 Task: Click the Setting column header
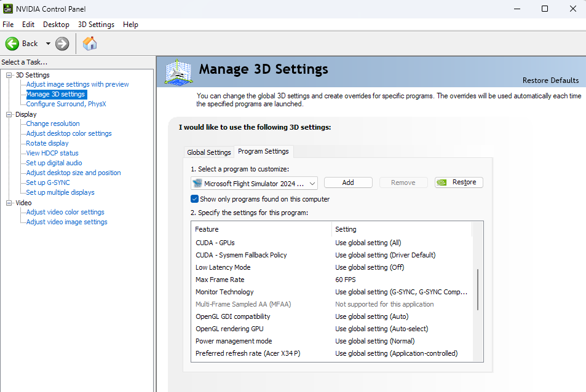pyautogui.click(x=402, y=229)
